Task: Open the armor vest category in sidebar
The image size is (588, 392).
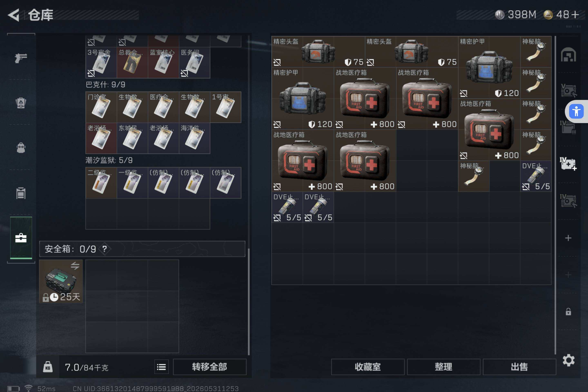Action: click(21, 103)
